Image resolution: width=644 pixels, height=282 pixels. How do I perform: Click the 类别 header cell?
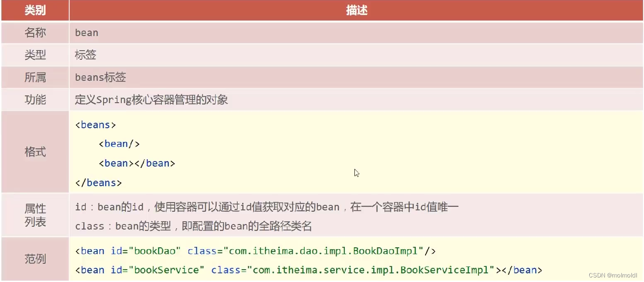point(35,10)
